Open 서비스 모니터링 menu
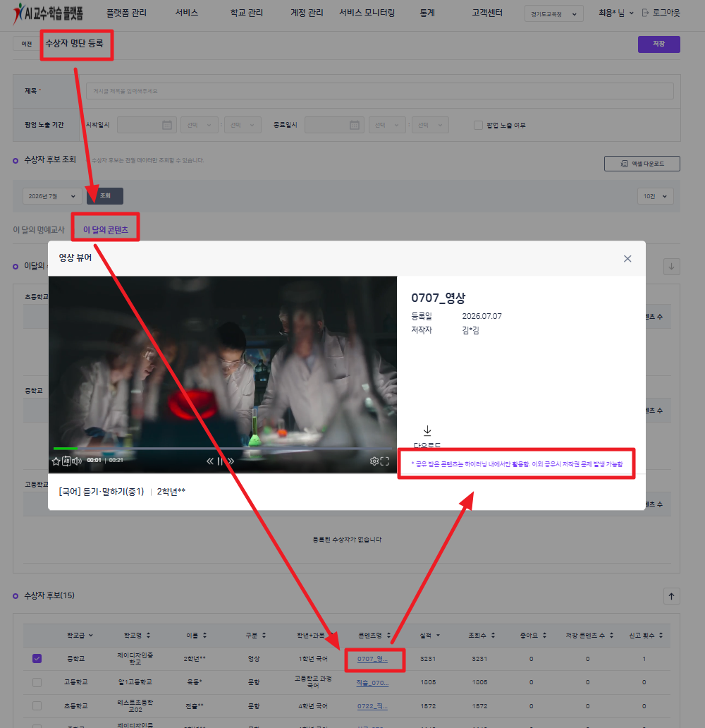This screenshot has height=728, width=705. tap(367, 13)
